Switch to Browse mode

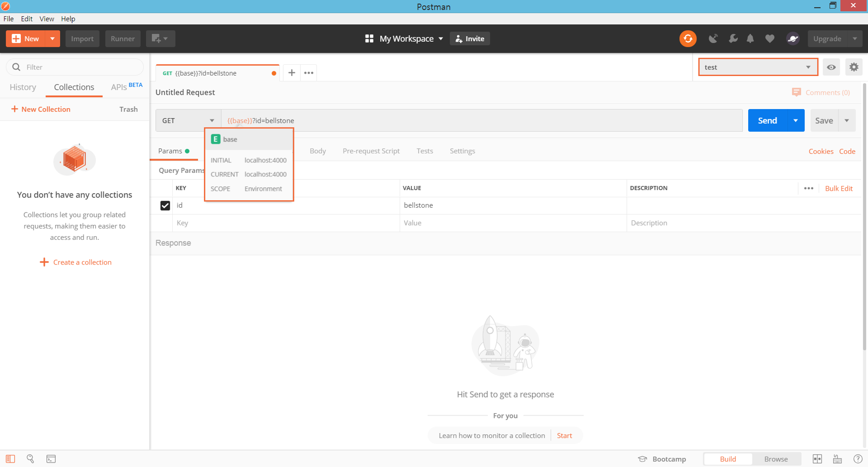click(x=776, y=459)
